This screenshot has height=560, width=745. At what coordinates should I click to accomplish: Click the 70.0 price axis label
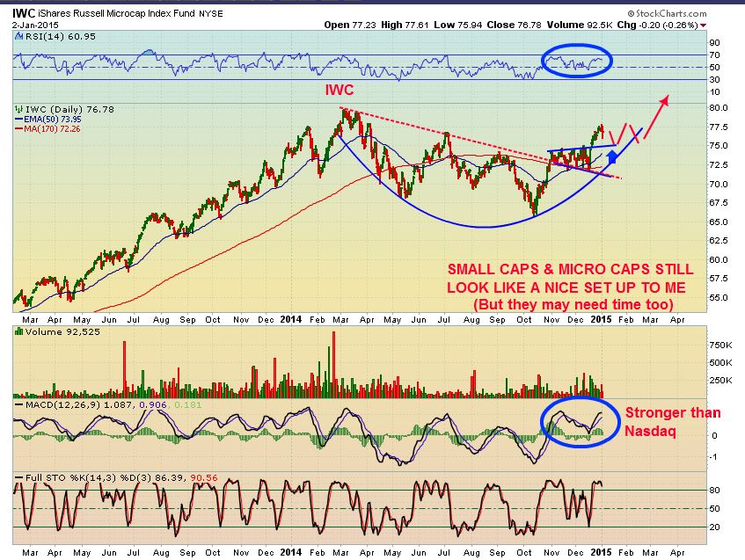[x=719, y=184]
